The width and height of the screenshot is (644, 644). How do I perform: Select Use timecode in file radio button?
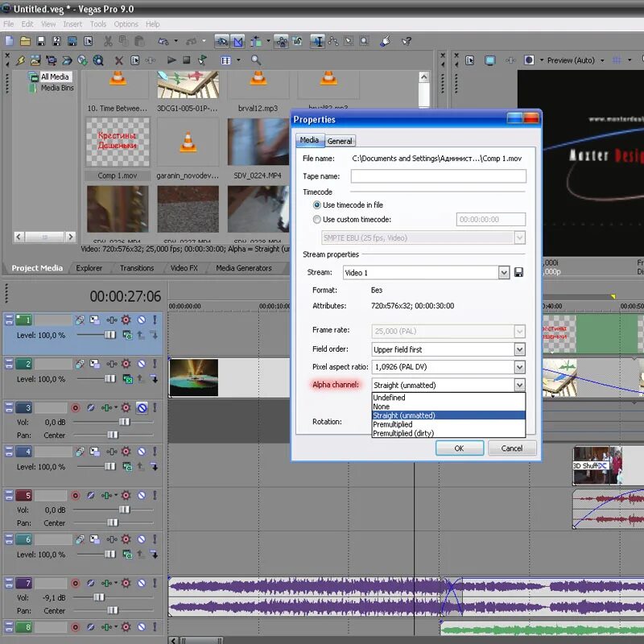click(x=316, y=204)
